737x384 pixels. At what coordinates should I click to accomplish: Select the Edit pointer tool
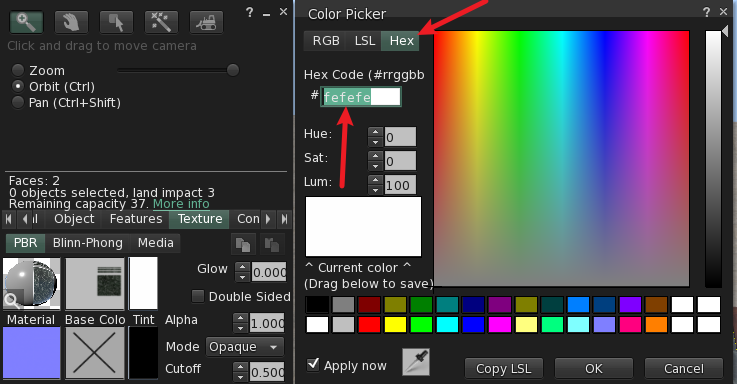116,22
